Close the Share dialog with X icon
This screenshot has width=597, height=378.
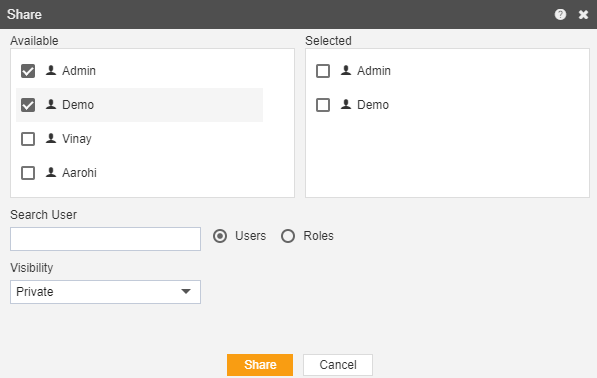pyautogui.click(x=583, y=14)
